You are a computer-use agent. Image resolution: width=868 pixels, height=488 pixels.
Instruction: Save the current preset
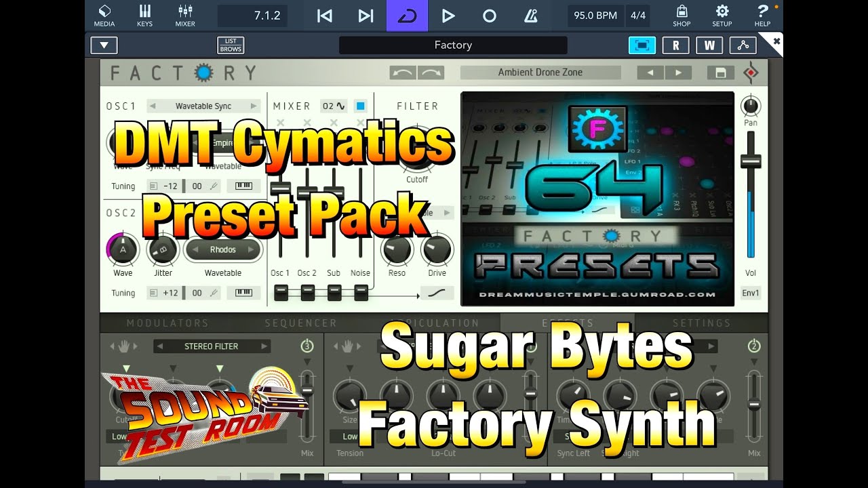click(721, 73)
